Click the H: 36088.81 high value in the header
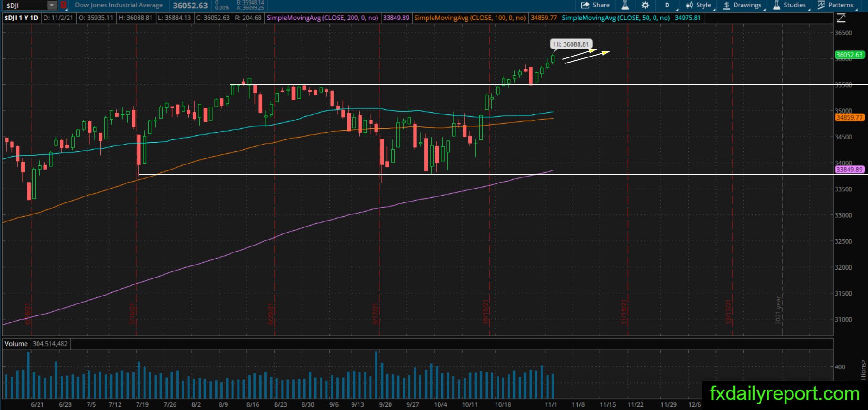 135,18
